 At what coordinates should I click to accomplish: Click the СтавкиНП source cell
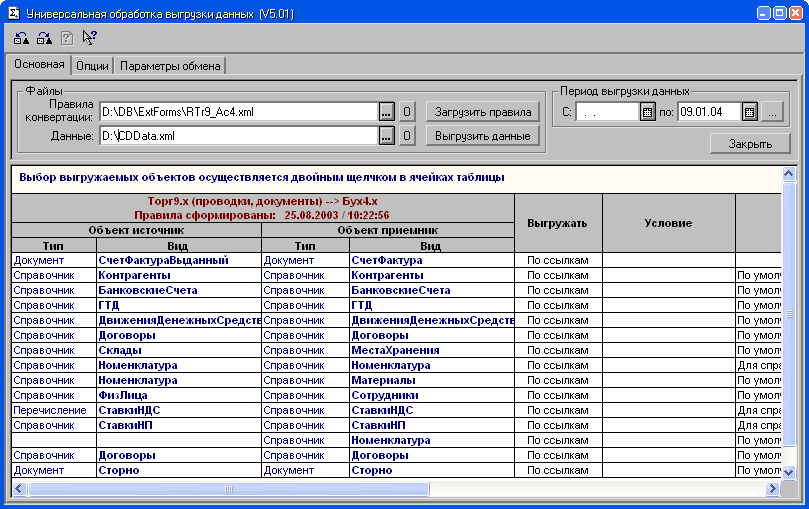179,425
